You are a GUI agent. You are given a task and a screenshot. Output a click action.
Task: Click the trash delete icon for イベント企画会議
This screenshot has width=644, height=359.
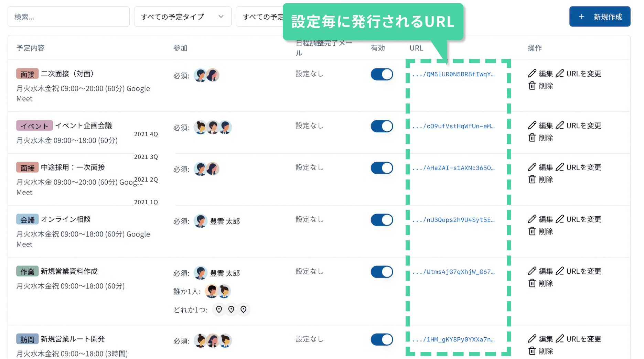(x=532, y=138)
